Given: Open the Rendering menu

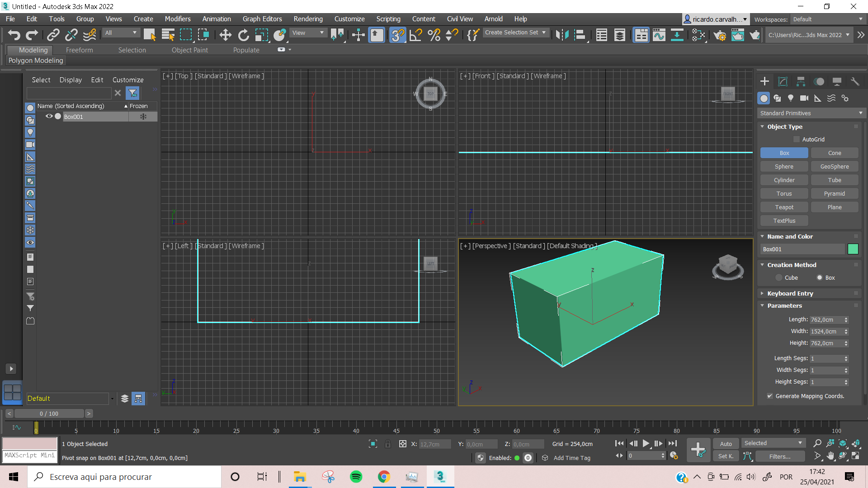Looking at the screenshot, I should [x=308, y=19].
